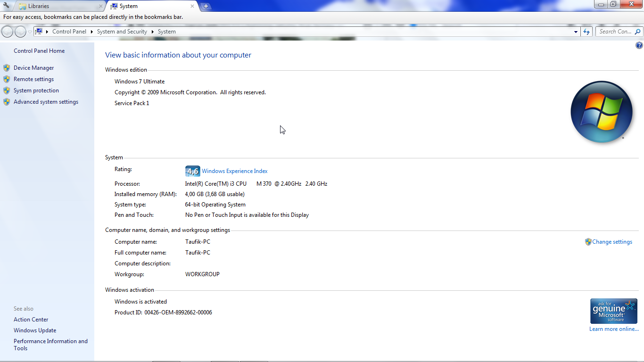Open Windows Update

click(35, 330)
